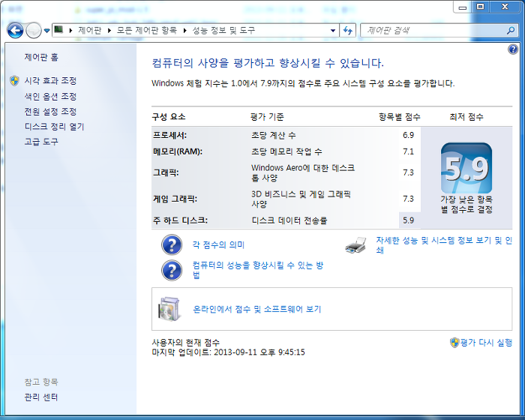
Task: Open Help with the blue question icon
Action: [x=512, y=49]
